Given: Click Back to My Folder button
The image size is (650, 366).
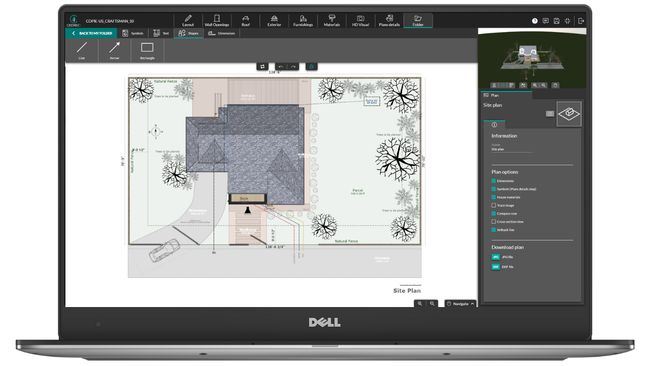Looking at the screenshot, I should (92, 33).
